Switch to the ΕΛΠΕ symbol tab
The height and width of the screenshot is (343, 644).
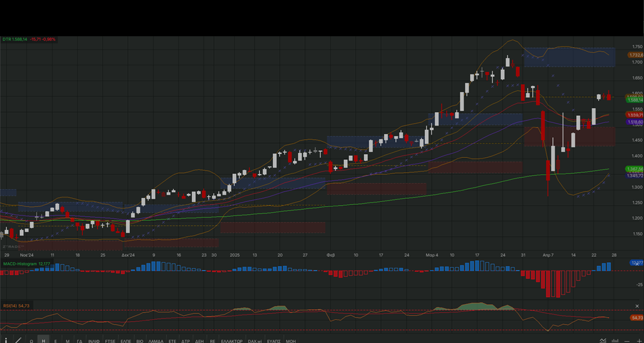click(125, 341)
